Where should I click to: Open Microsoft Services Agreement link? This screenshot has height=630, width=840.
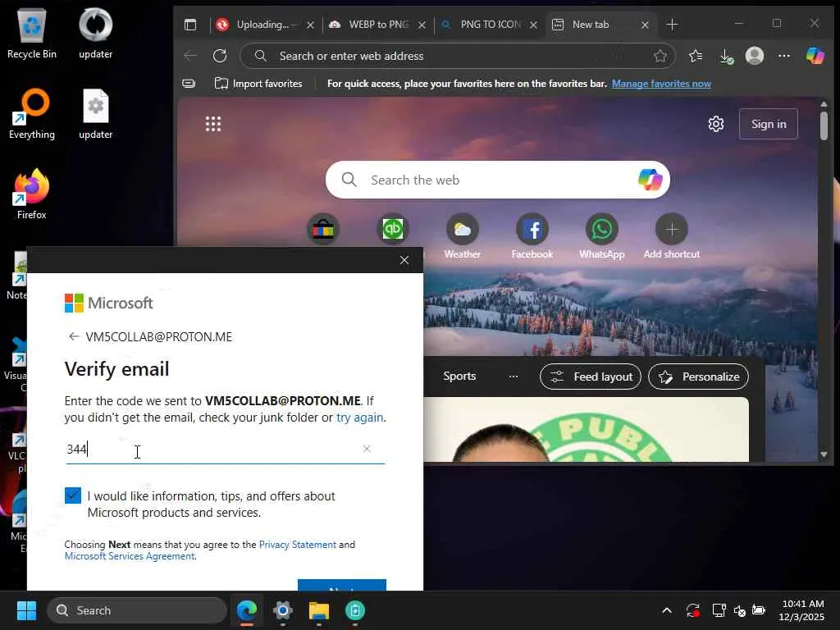pos(130,556)
